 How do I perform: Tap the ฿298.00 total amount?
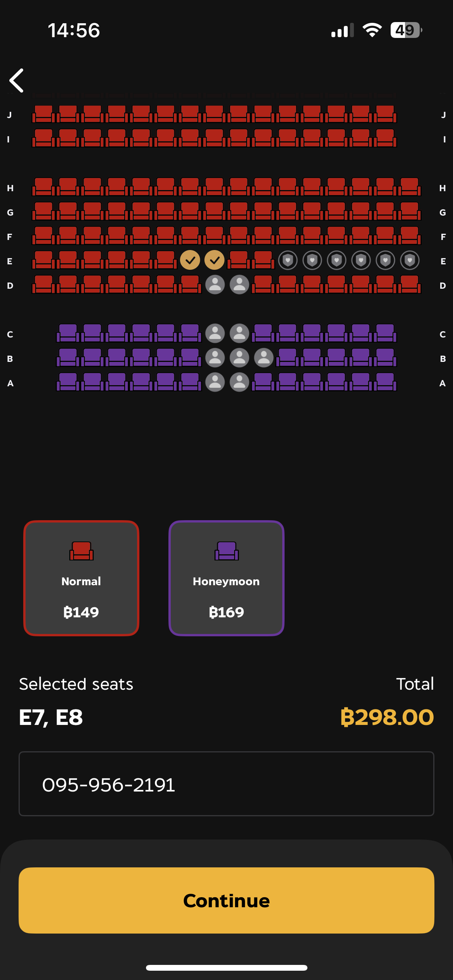click(x=387, y=717)
